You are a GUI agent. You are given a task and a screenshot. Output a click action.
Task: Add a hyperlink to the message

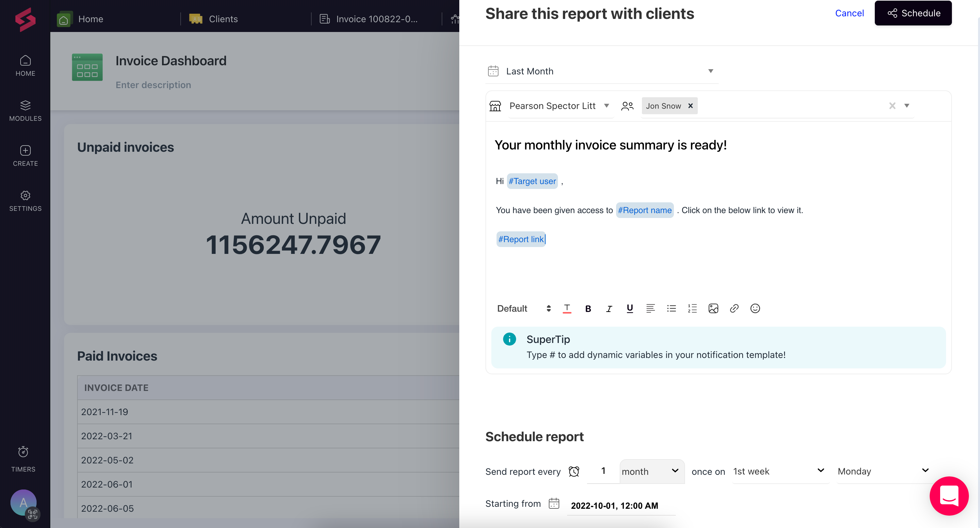734,309
